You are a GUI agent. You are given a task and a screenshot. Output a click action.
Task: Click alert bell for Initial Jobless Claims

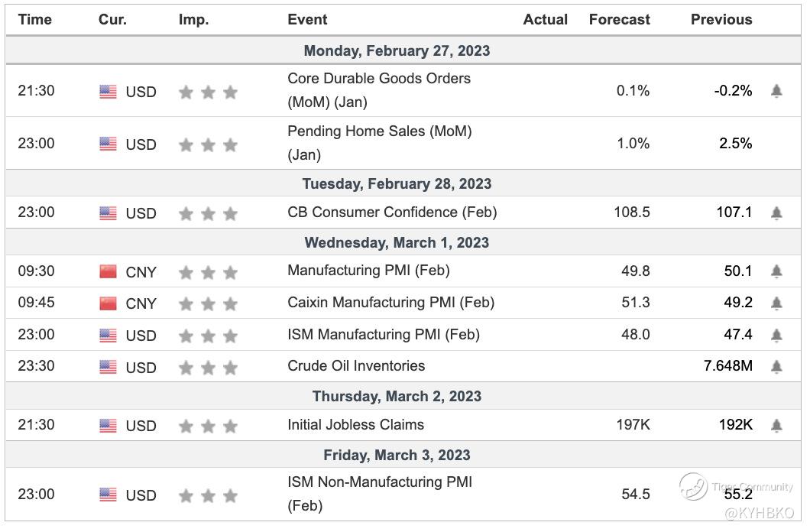(x=776, y=425)
